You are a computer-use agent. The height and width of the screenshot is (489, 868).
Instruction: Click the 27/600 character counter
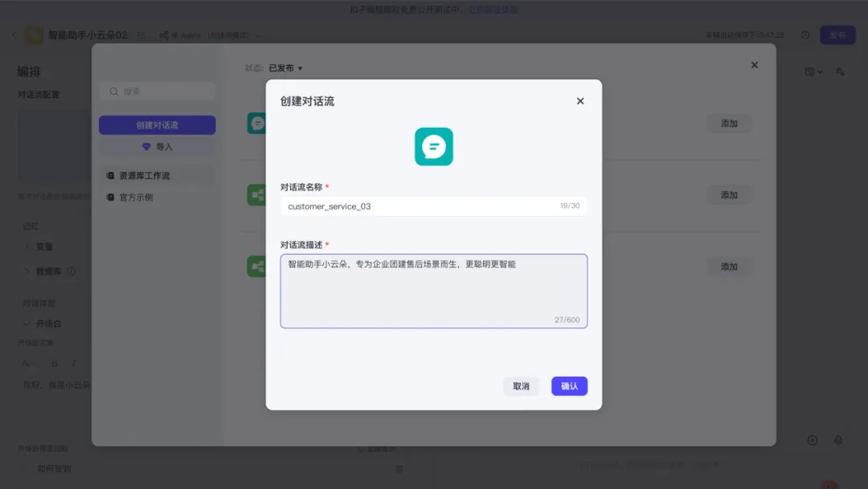click(x=567, y=320)
